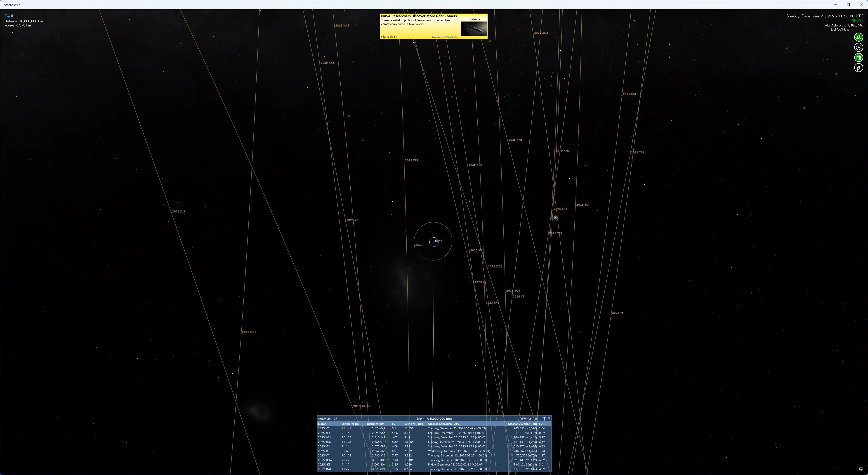Select the 2025 XH6 row in the table

point(434,442)
